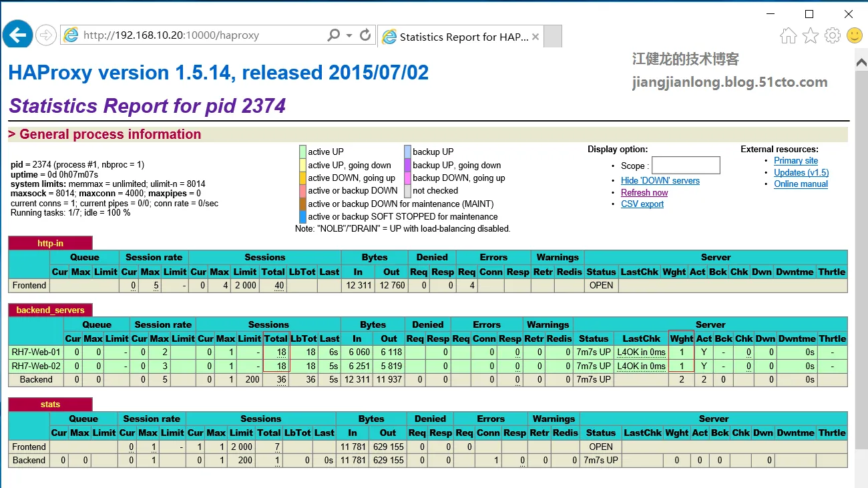Screen dimensions: 868x488
Task: Open the Updates (v1.5) link
Action: 801,172
